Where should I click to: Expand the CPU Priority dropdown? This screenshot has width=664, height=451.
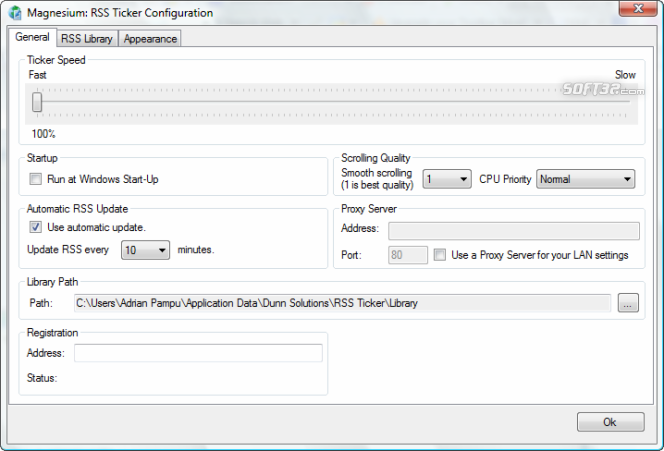click(586, 179)
